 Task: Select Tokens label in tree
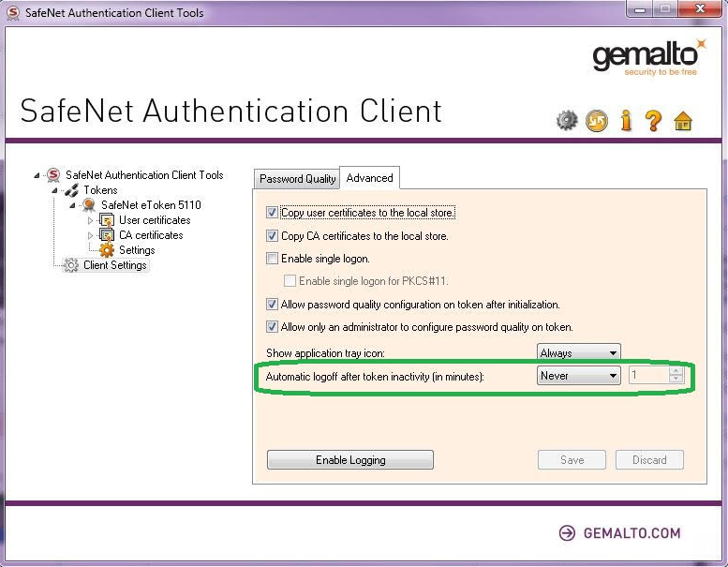pos(100,190)
